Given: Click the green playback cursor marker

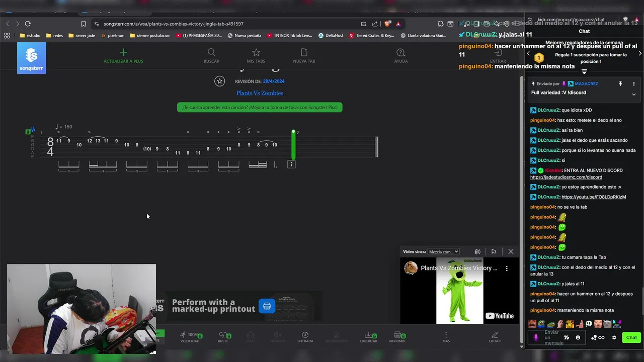Looking at the screenshot, I should pyautogui.click(x=293, y=145).
